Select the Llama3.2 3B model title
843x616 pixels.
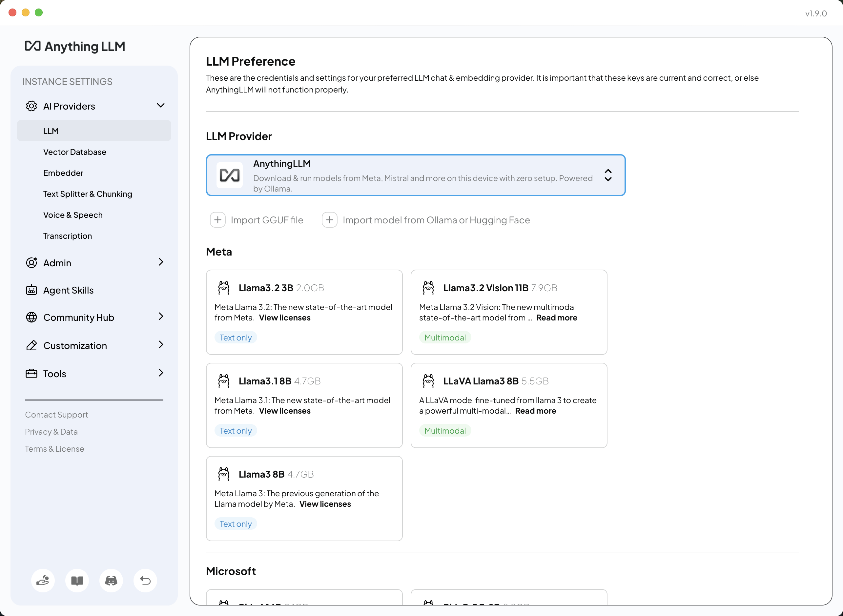pyautogui.click(x=266, y=288)
